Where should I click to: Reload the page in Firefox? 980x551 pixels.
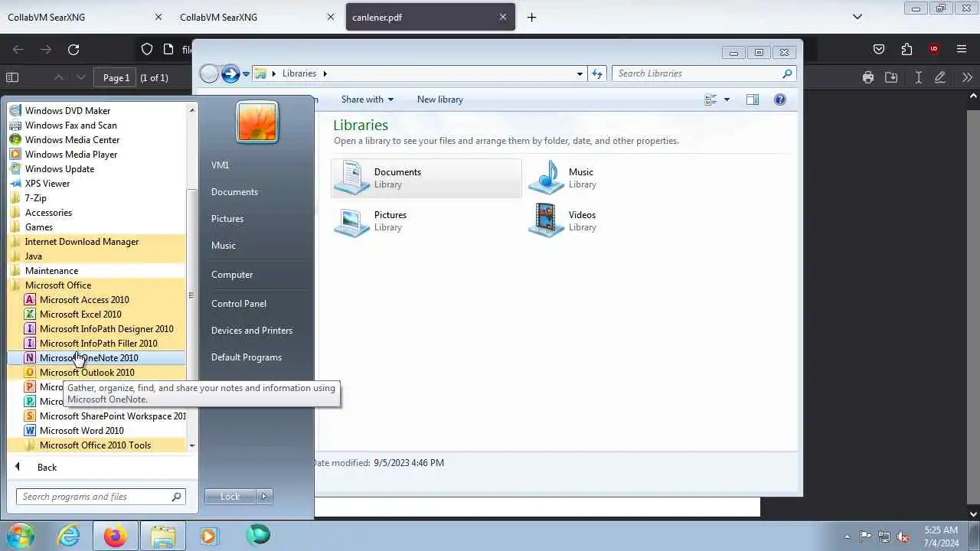tap(73, 49)
